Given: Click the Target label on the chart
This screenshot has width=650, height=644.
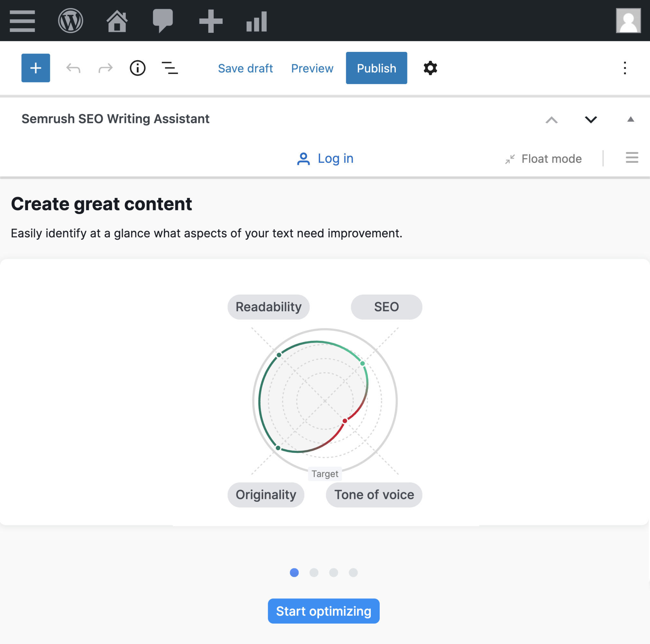Looking at the screenshot, I should click(x=325, y=474).
